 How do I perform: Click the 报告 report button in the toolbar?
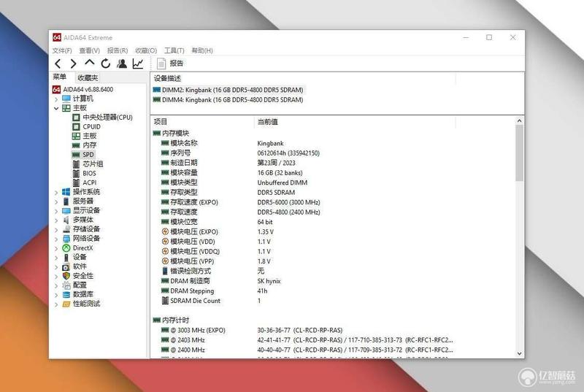coord(170,64)
